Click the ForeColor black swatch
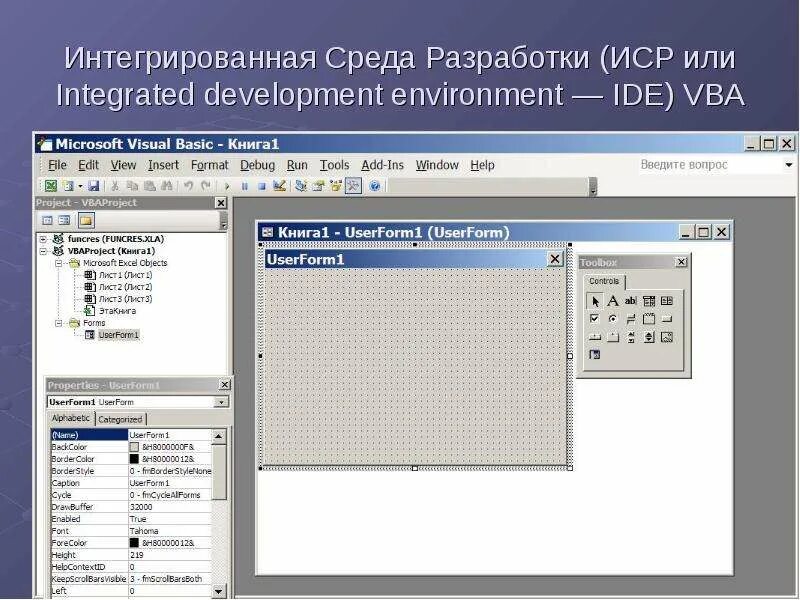 pos(134,543)
